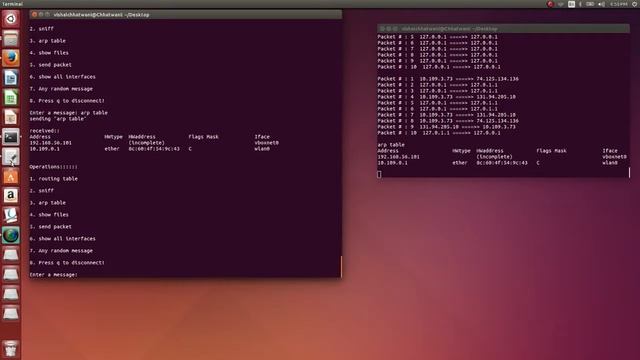This screenshot has width=640, height=360.
Task: Open the Amazon dock icon
Action: pyautogui.click(x=11, y=196)
